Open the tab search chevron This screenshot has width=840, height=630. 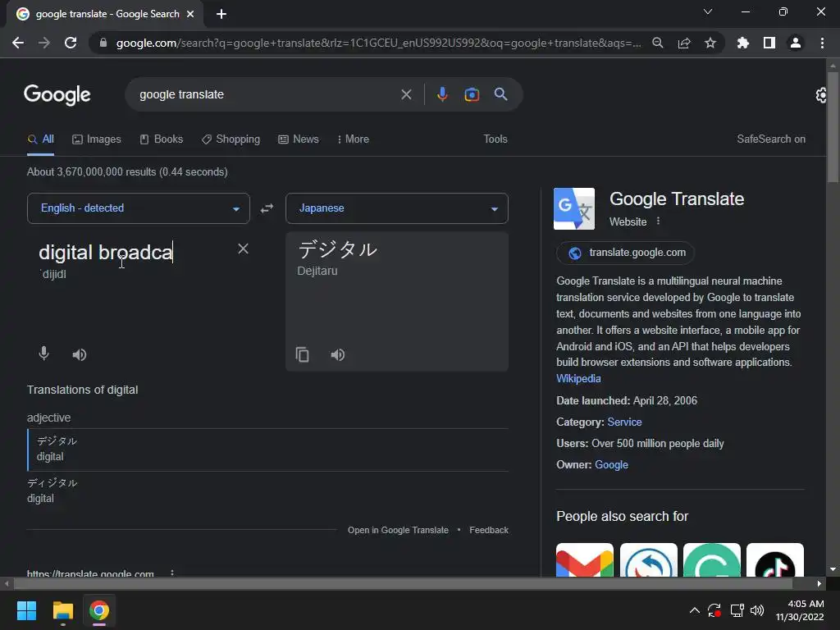[708, 11]
